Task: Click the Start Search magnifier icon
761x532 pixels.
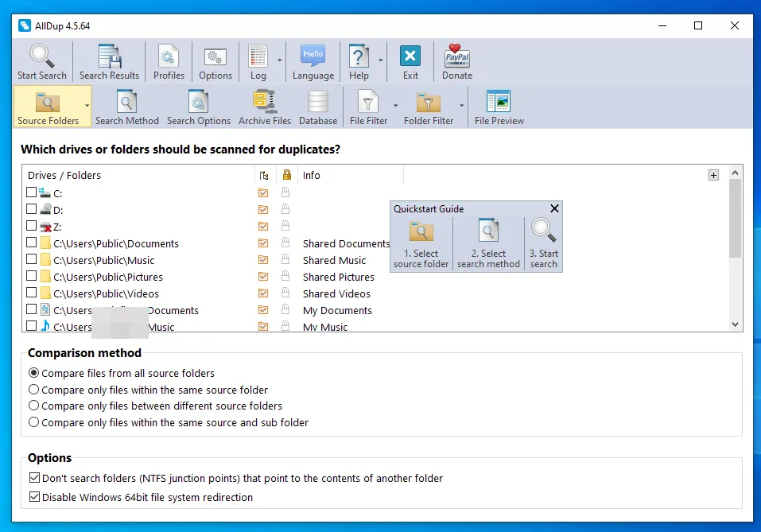Action: pyautogui.click(x=41, y=56)
